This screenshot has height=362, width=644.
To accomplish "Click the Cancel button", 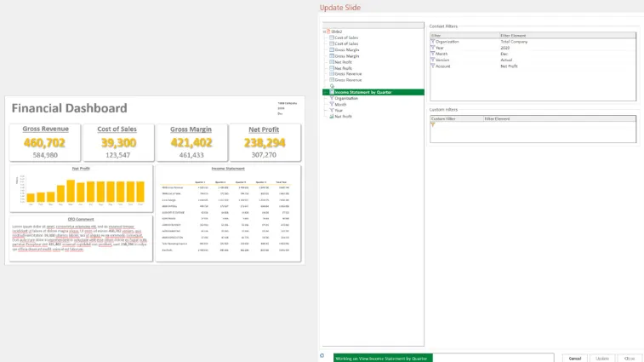I will pyautogui.click(x=574, y=359).
